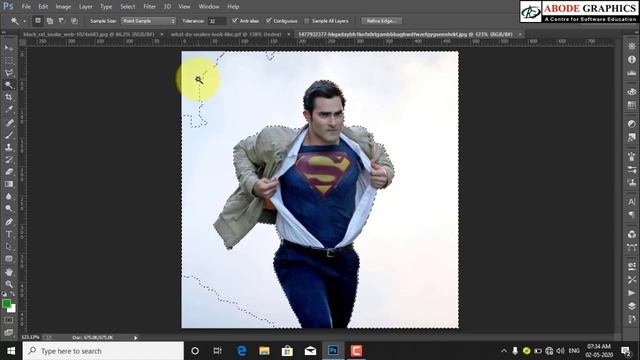This screenshot has height=360, width=640.
Task: Select the Zoom tool in toolbox
Action: tap(9, 284)
